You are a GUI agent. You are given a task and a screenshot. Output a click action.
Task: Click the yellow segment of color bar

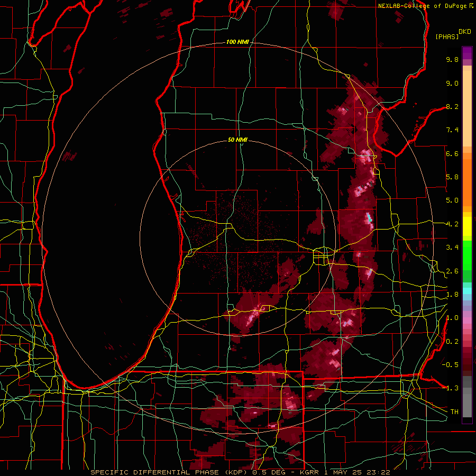[x=467, y=226]
